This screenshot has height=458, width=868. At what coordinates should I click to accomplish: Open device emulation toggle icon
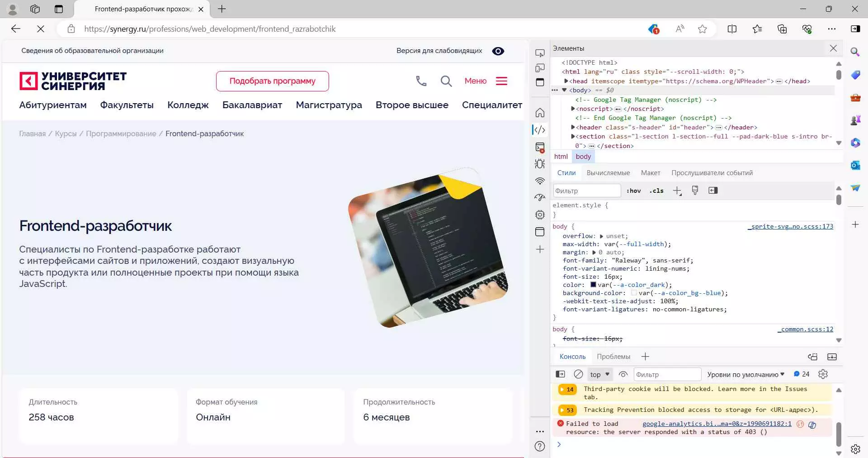click(540, 68)
